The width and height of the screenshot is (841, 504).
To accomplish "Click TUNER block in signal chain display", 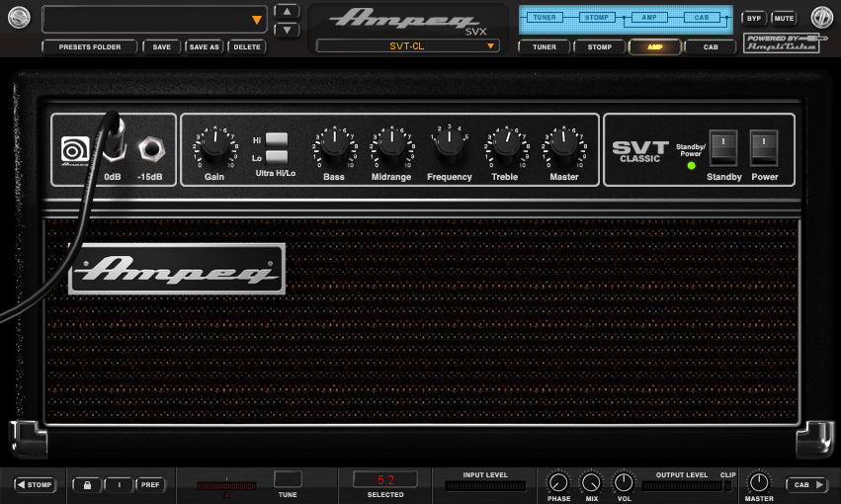I will [x=545, y=18].
